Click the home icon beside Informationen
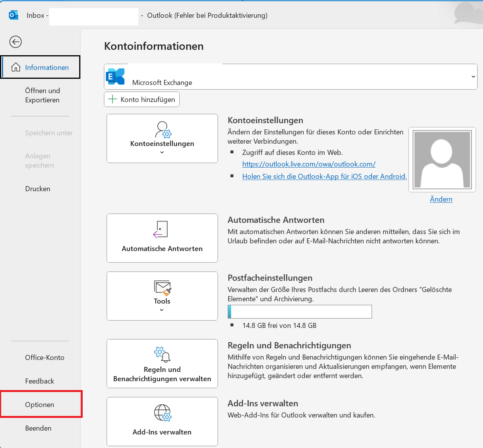Screen dimensions: 483x448 click(16, 67)
